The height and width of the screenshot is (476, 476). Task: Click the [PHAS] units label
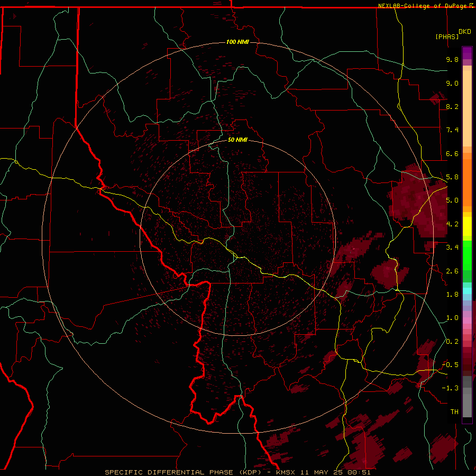point(447,36)
